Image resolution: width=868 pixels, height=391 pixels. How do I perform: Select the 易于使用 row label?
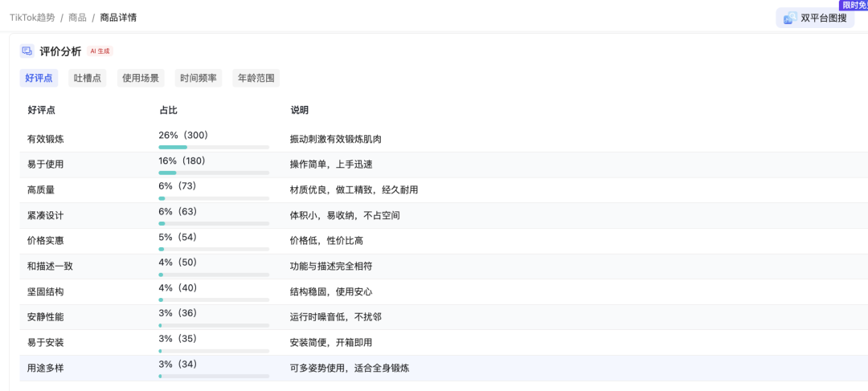(45, 165)
